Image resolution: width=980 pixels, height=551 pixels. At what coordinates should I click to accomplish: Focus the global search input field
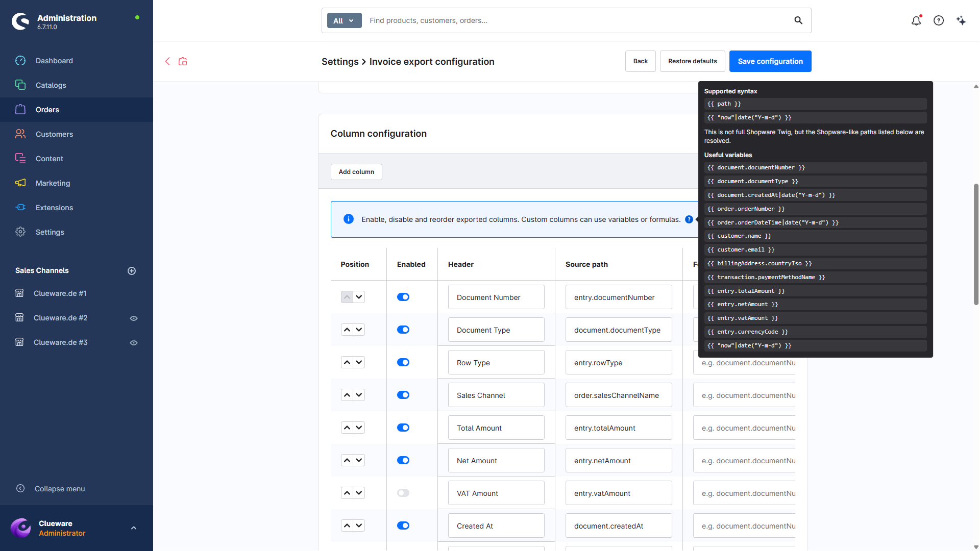tap(577, 20)
